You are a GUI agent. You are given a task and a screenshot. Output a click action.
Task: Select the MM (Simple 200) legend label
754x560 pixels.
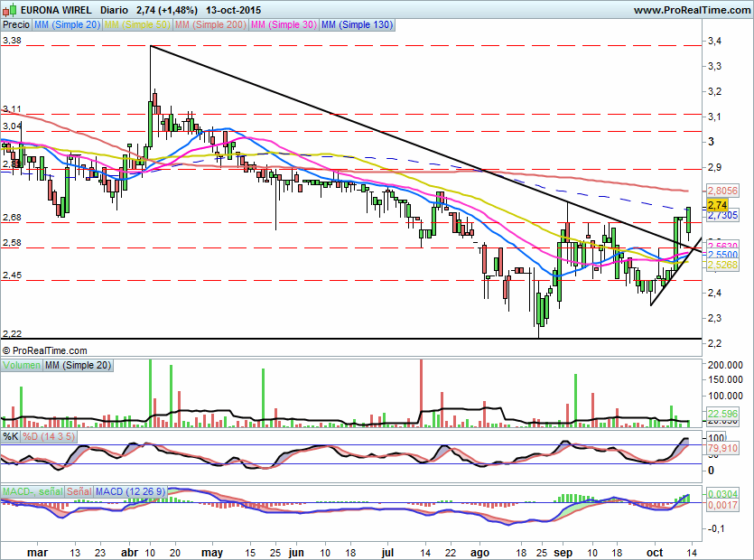(x=210, y=24)
